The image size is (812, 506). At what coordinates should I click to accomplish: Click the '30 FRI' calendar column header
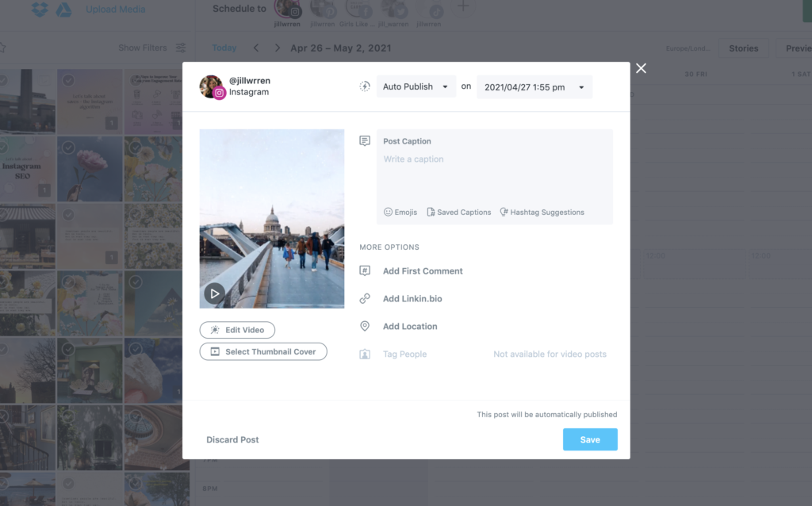tap(695, 74)
